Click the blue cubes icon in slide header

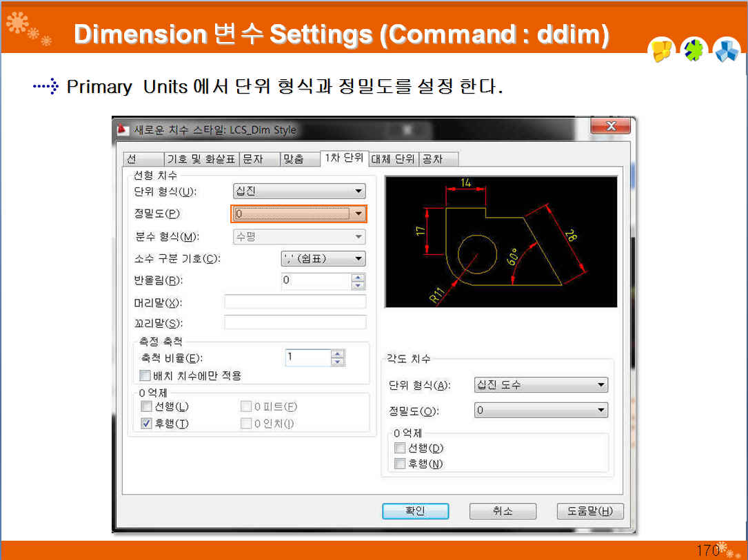pyautogui.click(x=726, y=50)
